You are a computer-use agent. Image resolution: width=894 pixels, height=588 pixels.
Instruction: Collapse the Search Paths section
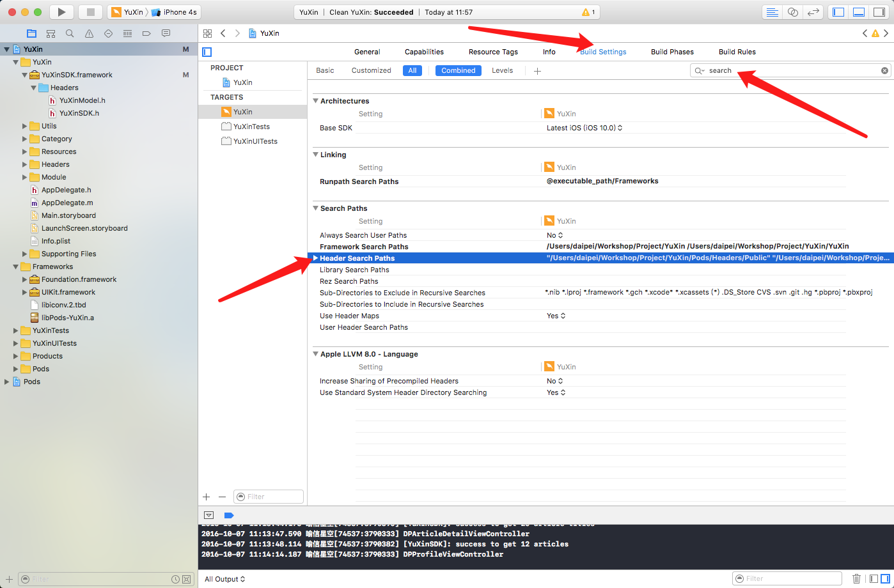tap(315, 208)
